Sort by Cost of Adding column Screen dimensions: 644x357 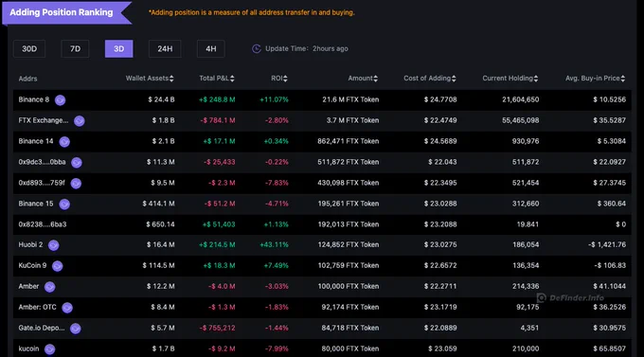click(x=430, y=78)
